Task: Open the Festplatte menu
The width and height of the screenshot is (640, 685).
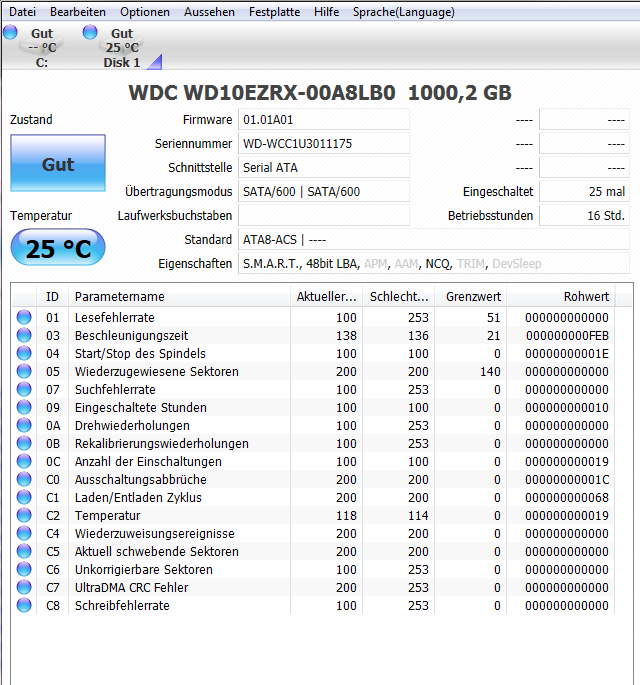Action: [x=274, y=12]
